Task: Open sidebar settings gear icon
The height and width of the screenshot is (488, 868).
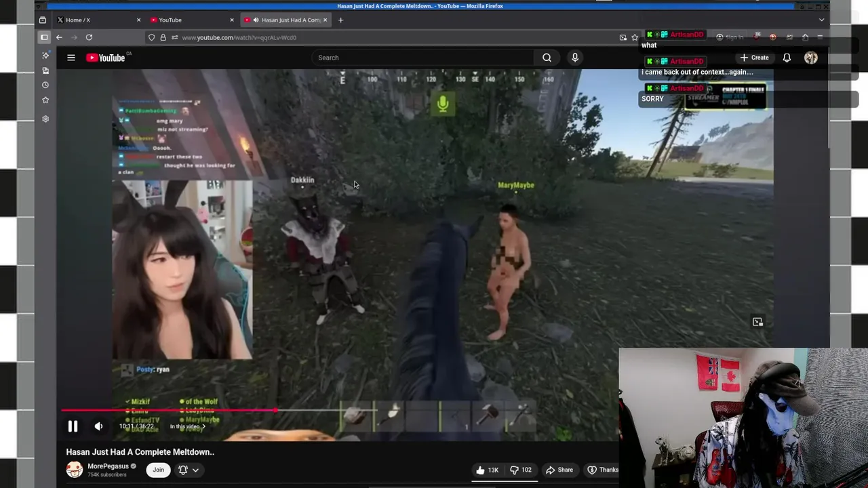Action: pyautogui.click(x=45, y=119)
